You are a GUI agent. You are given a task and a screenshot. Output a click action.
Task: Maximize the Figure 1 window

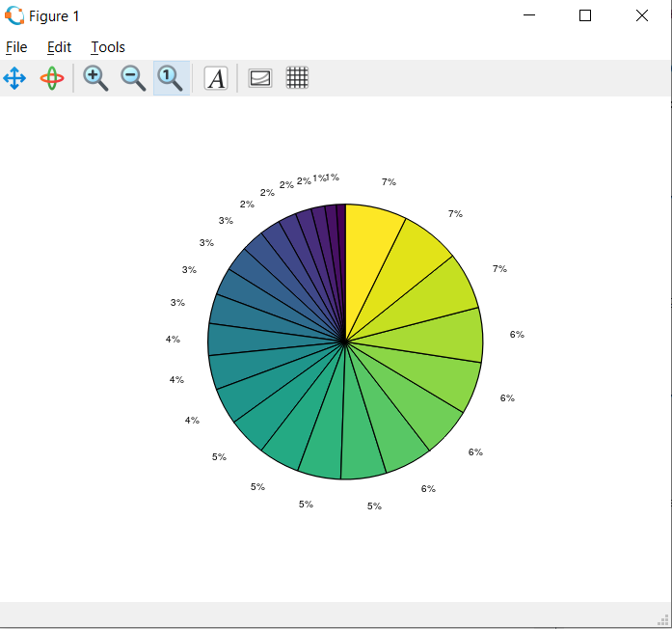pyautogui.click(x=585, y=15)
